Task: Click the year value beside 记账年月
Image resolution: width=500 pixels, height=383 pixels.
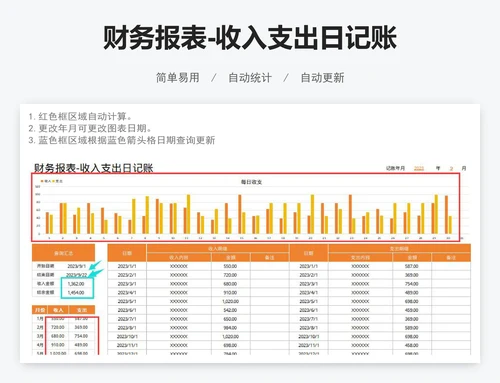Action: (419, 168)
